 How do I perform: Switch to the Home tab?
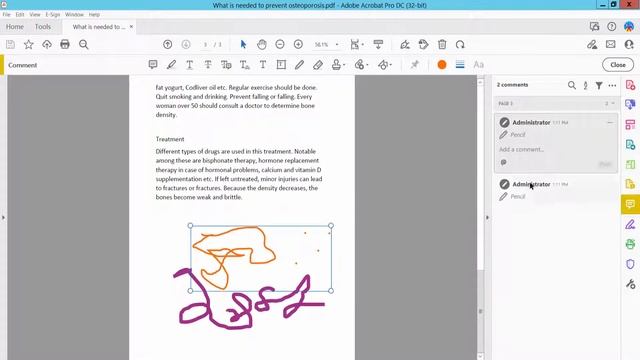pos(15,27)
